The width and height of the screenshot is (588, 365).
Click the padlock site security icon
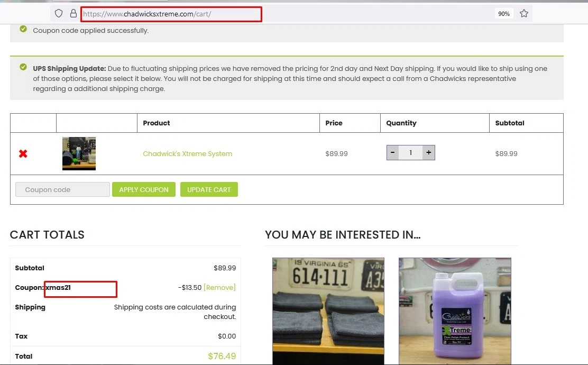pyautogui.click(x=73, y=14)
